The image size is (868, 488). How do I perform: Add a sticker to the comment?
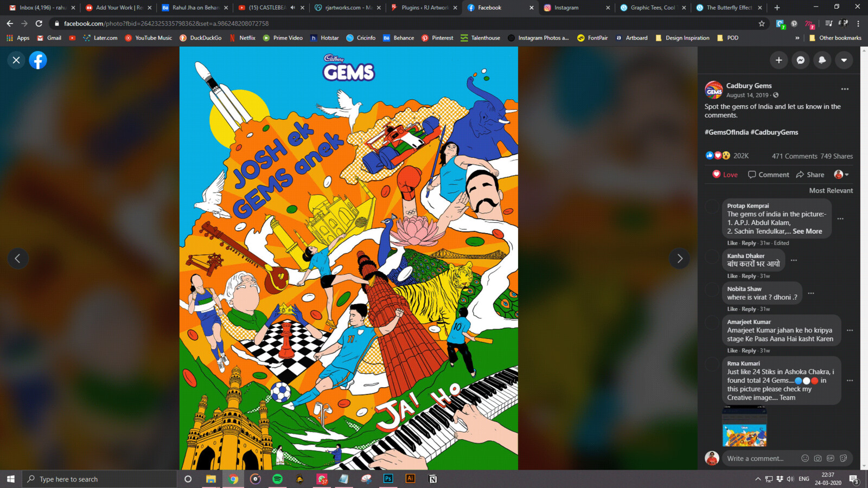pyautogui.click(x=843, y=458)
